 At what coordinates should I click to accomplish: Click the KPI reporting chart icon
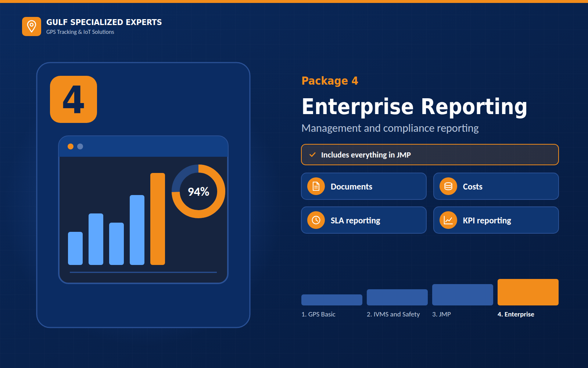448,220
